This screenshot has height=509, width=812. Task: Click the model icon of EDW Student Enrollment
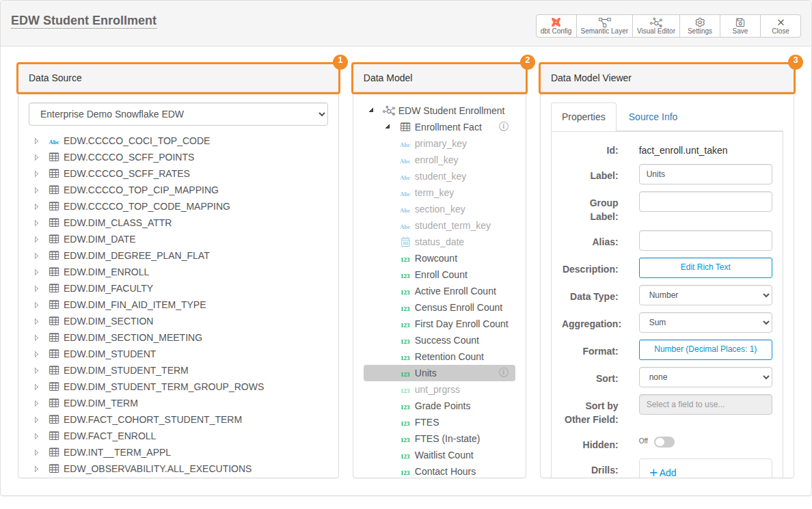pyautogui.click(x=388, y=110)
